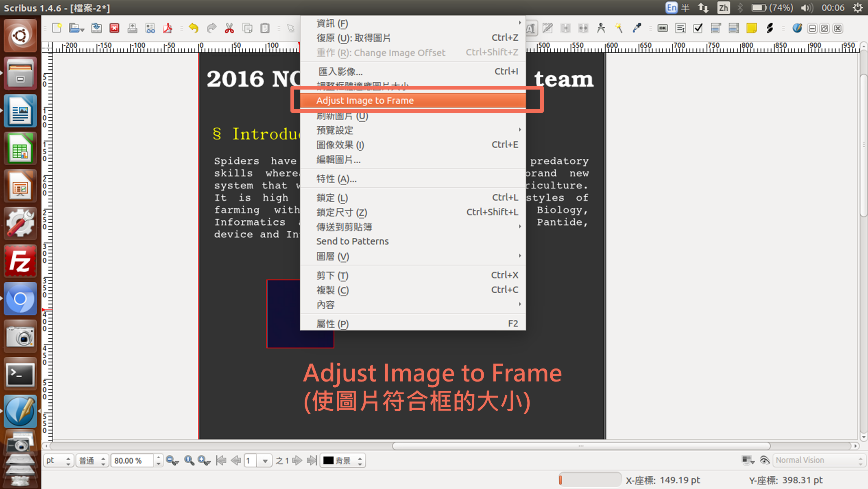Zoom to 100% with the middle magnifier

point(189,460)
